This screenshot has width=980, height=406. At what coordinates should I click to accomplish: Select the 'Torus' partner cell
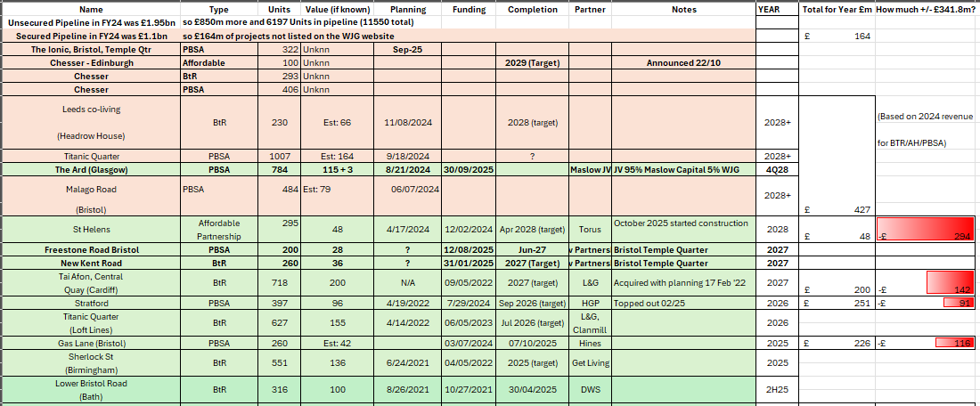tap(591, 229)
